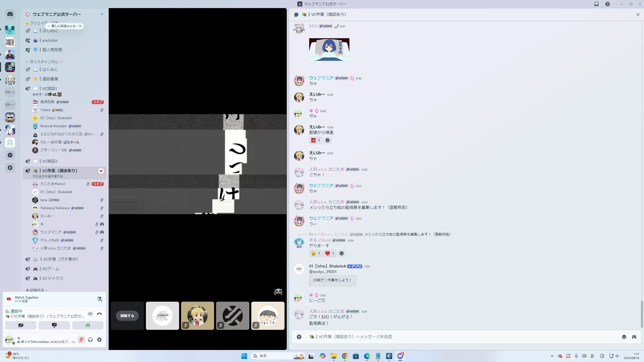Screen dimensions: 644x362
Task: Click the message input field
Action: click(x=453, y=337)
